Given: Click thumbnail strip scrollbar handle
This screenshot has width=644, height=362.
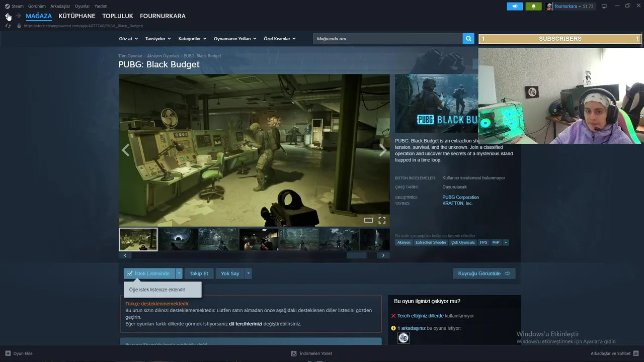Looking at the screenshot, I should pos(357,255).
